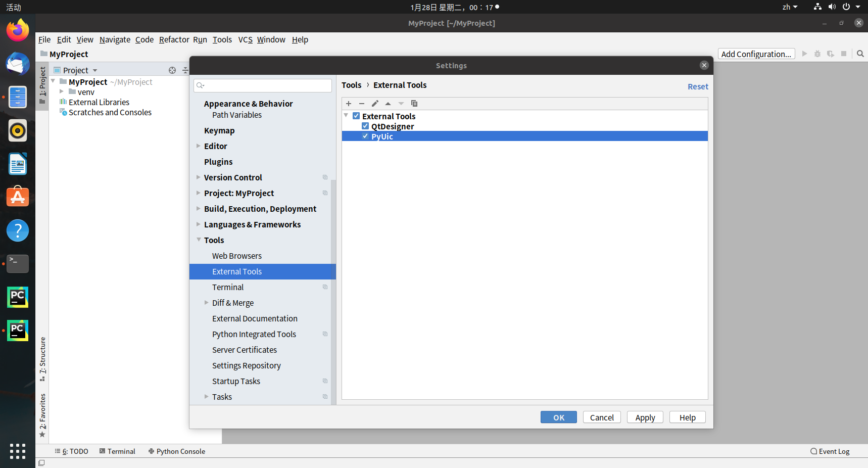Expand Build, Execution, Deployment category

[199, 208]
